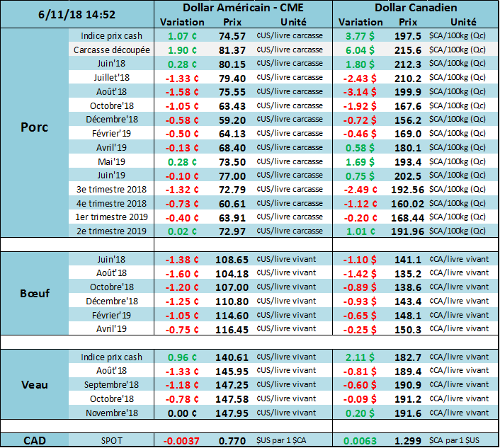This screenshot has width=500, height=448.
Task: Select the SPOT cell
Action: coord(111,440)
